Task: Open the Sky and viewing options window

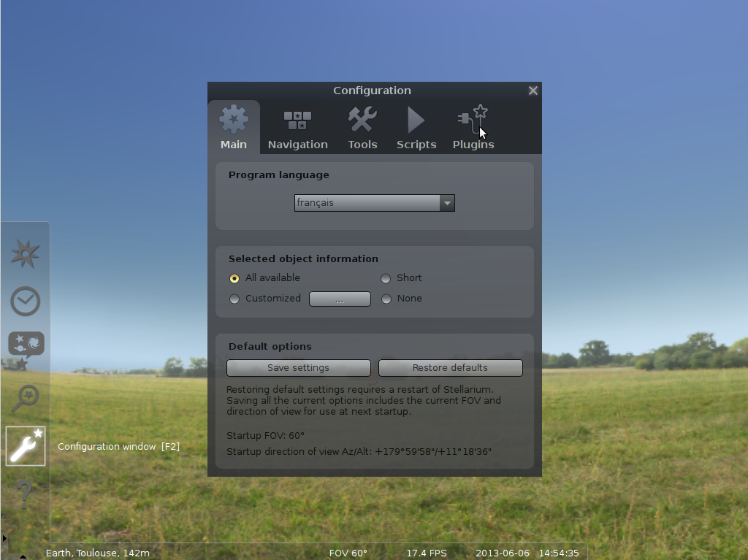Action: [x=26, y=350]
